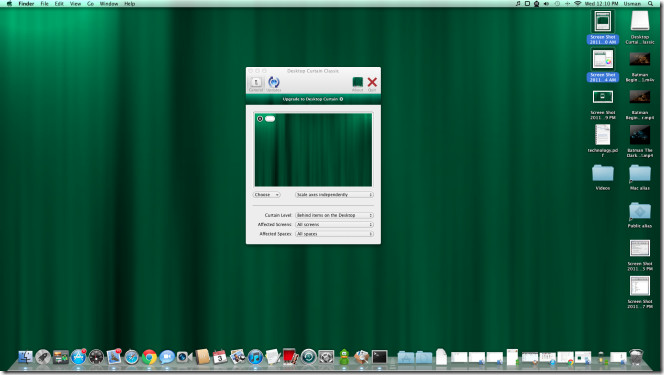664x375 pixels.
Task: Open the Curtain Level dropdown
Action: click(x=334, y=215)
